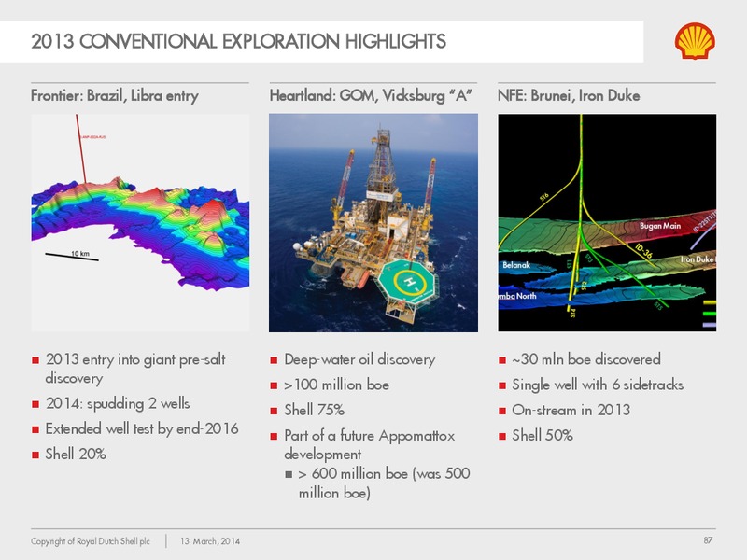Screen dimensions: 747x560
Task: Click the red well label on Libra image
Action: pyautogui.click(x=93, y=137)
